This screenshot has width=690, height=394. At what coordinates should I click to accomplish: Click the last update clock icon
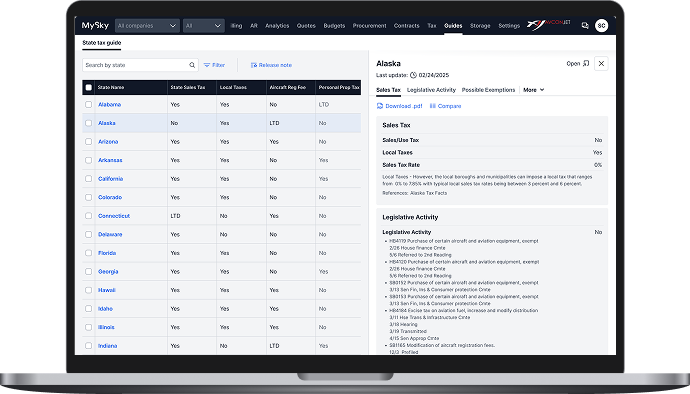(x=413, y=75)
